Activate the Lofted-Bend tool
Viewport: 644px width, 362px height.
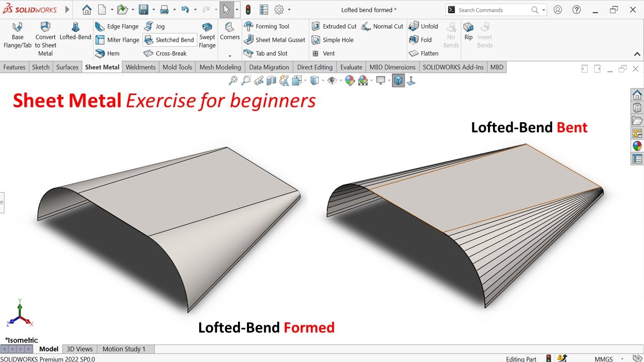coord(75,31)
